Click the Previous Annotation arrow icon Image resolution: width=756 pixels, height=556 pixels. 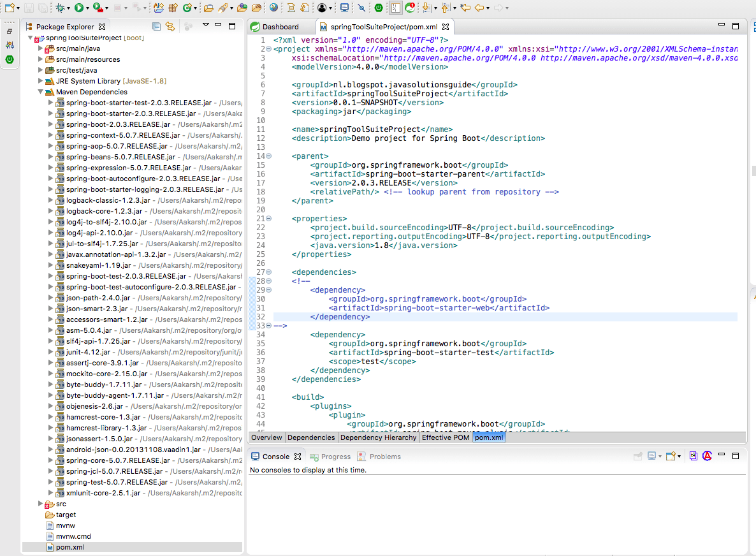tap(446, 8)
